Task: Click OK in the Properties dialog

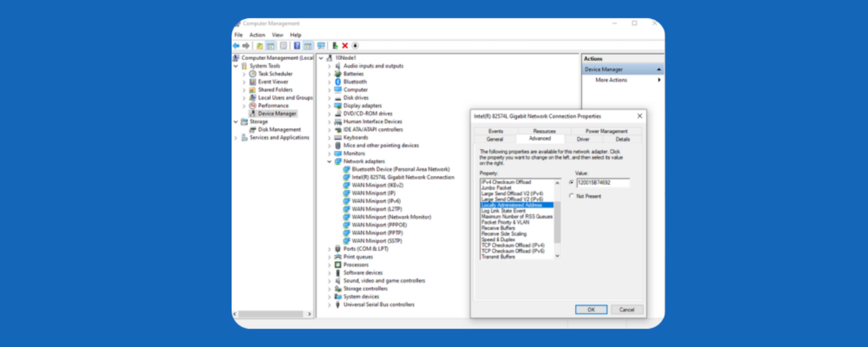Action: (x=591, y=310)
